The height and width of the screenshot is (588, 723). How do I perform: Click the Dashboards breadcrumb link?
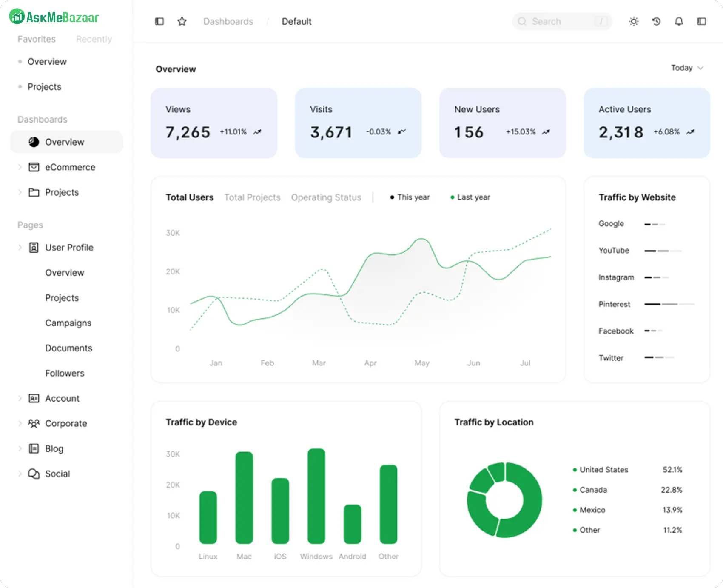pyautogui.click(x=228, y=21)
